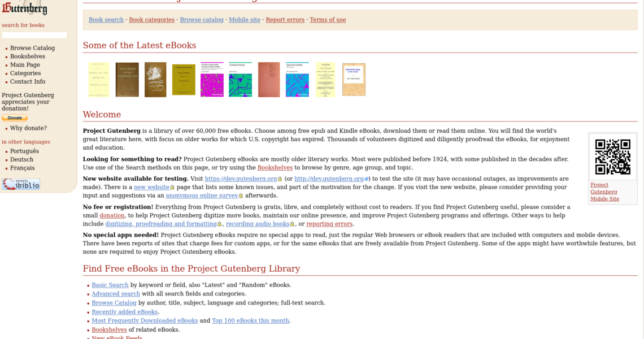Open the 'Sabbath-Breaking on the Canal' cover
The width and height of the screenshot is (644, 339).
coord(354,80)
